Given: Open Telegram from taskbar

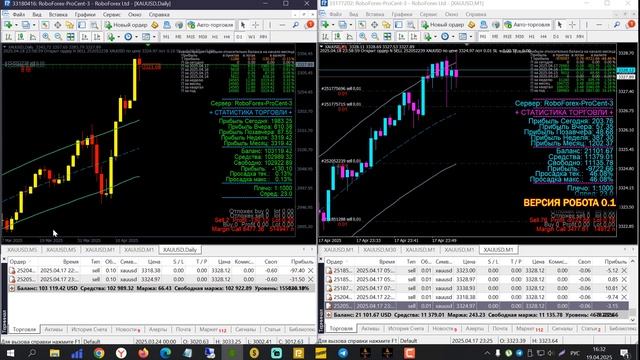Looking at the screenshot, I should [x=343, y=353].
